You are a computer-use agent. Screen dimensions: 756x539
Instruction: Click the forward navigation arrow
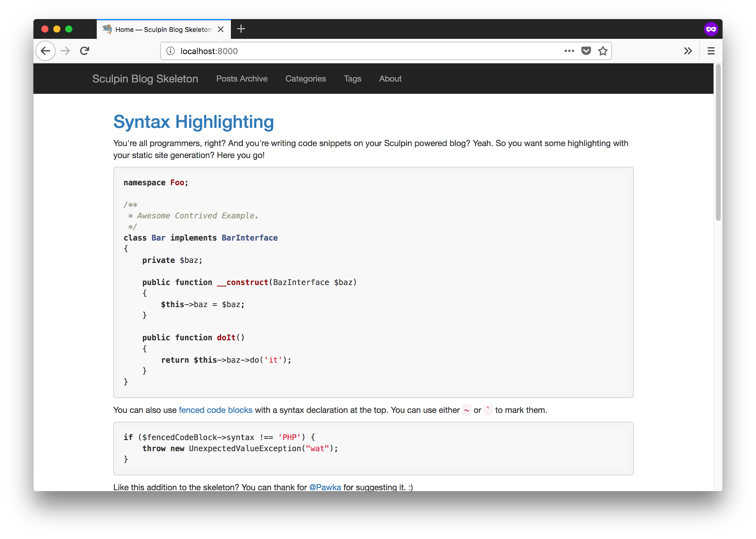(x=65, y=51)
